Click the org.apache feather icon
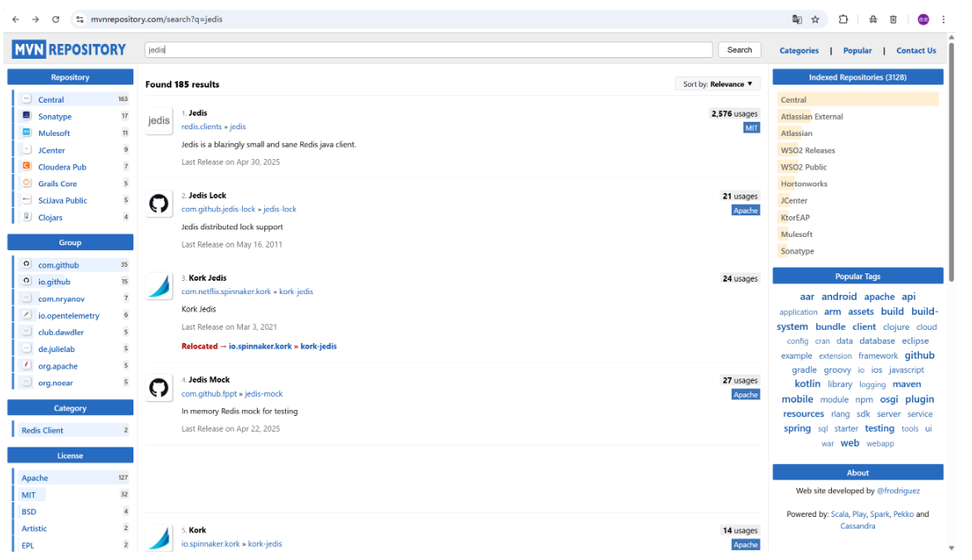 (27, 365)
